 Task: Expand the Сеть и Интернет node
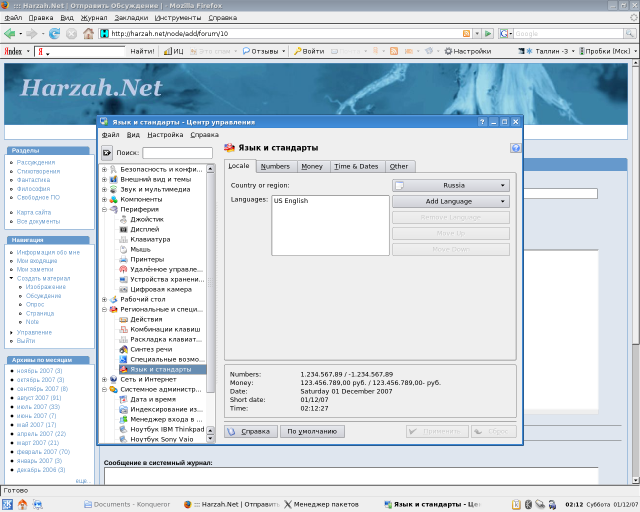(x=104, y=379)
